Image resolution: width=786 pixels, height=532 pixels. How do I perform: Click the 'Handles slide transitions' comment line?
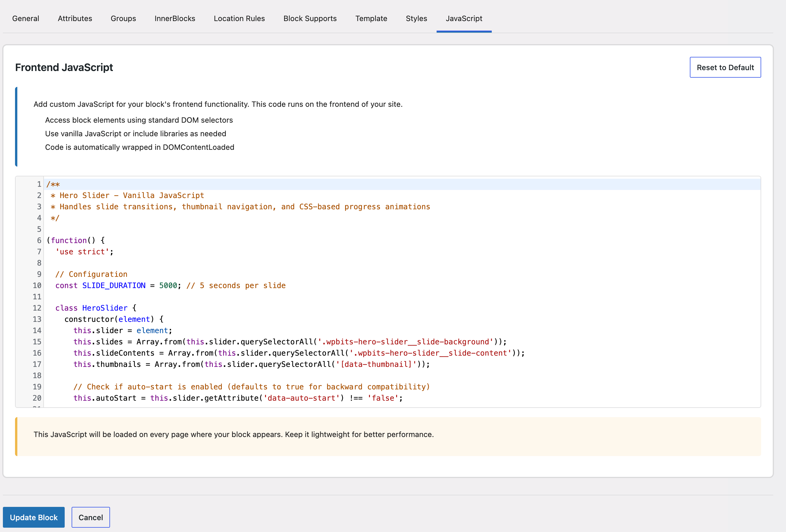(240, 206)
